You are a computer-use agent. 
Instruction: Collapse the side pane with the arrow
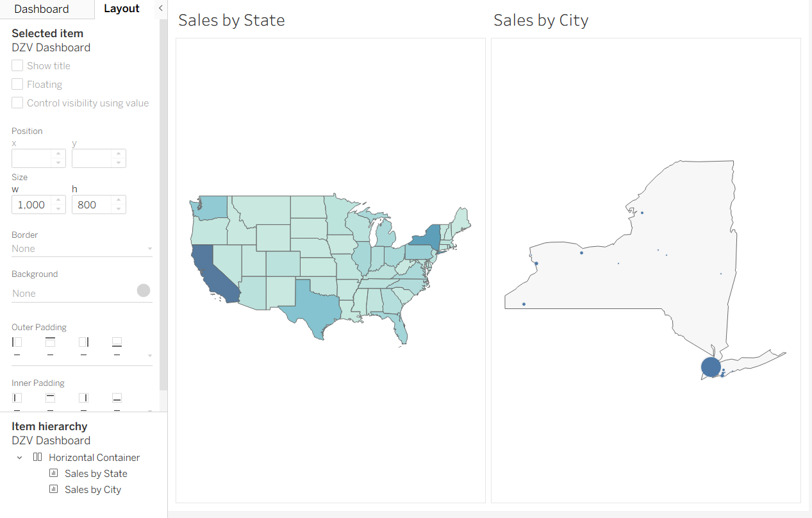point(160,8)
